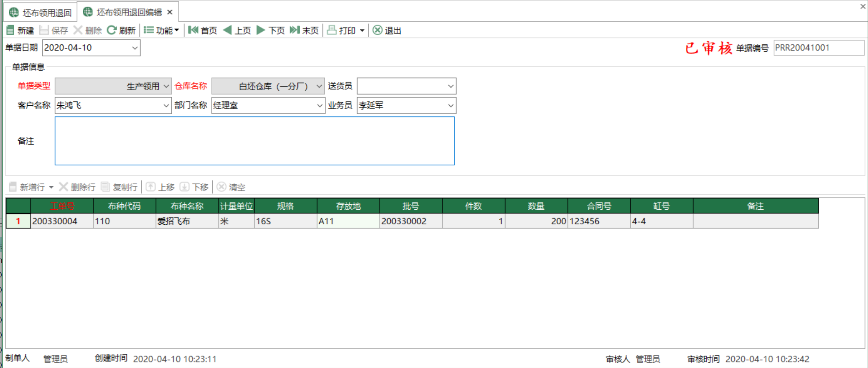Go to 末页 last record
The width and height of the screenshot is (868, 368).
tap(304, 30)
